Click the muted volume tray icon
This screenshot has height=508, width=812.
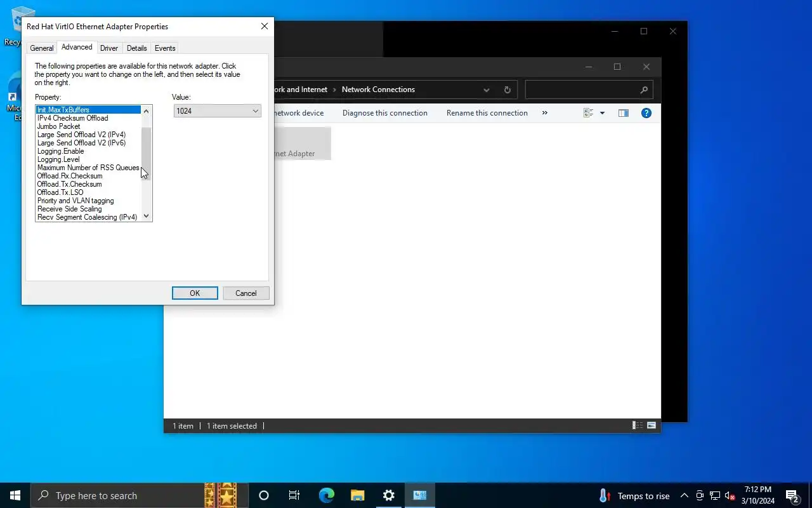(730, 496)
